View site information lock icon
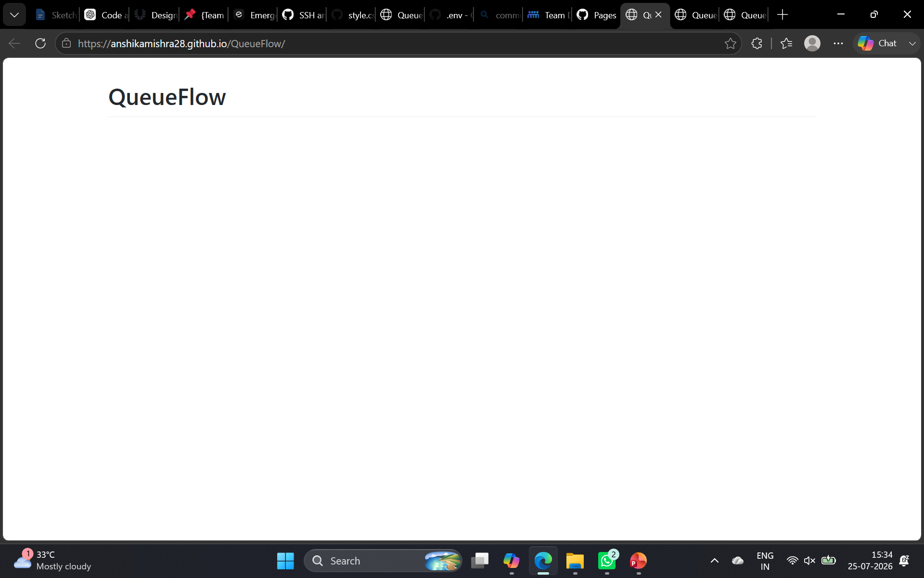 [66, 43]
